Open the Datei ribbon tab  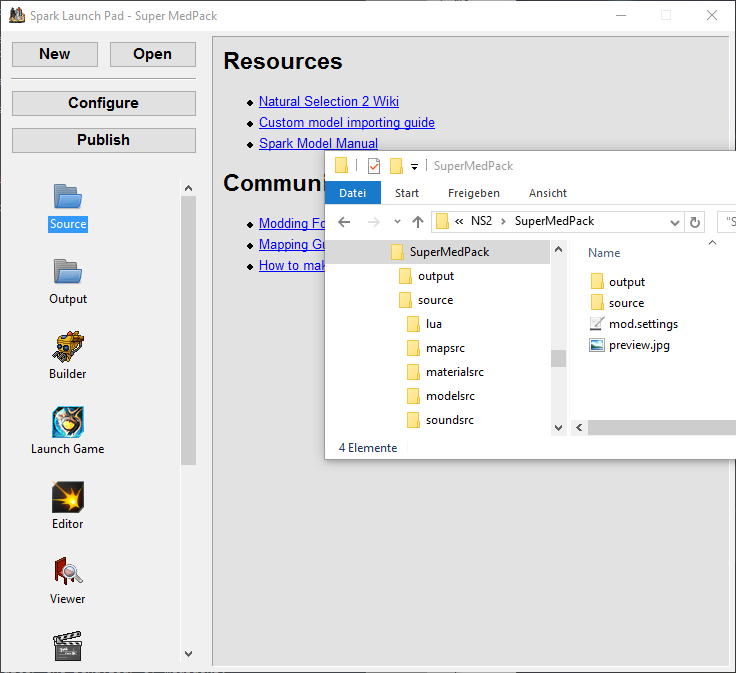click(x=353, y=193)
